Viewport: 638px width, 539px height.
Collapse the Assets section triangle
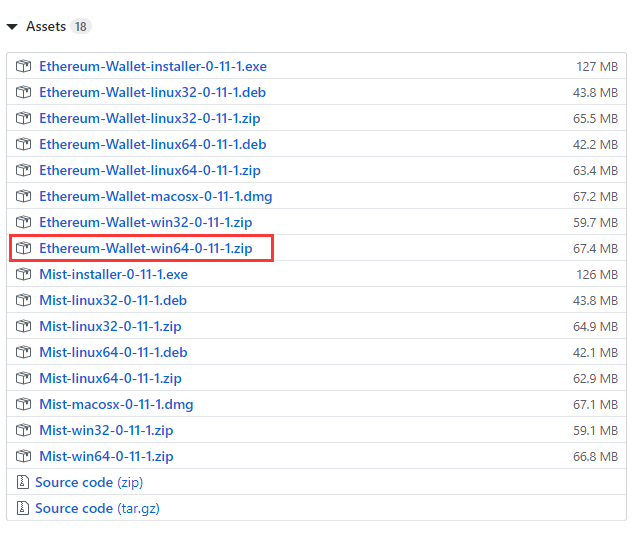12,27
